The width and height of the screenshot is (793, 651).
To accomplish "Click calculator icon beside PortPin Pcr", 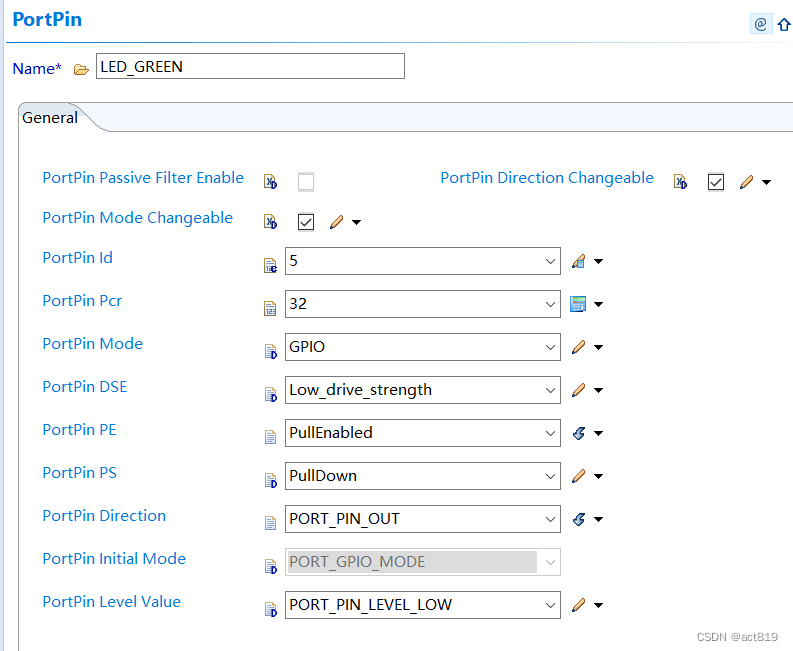I will click(x=578, y=304).
